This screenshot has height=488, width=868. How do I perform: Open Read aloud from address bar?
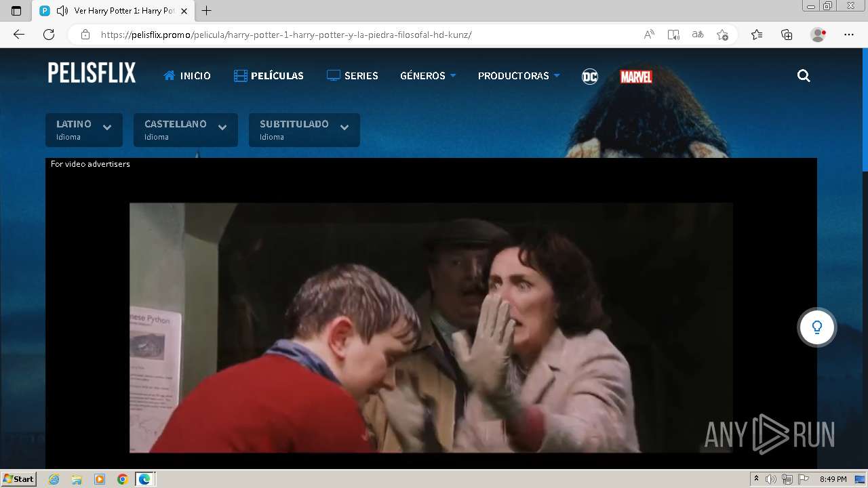click(x=649, y=35)
